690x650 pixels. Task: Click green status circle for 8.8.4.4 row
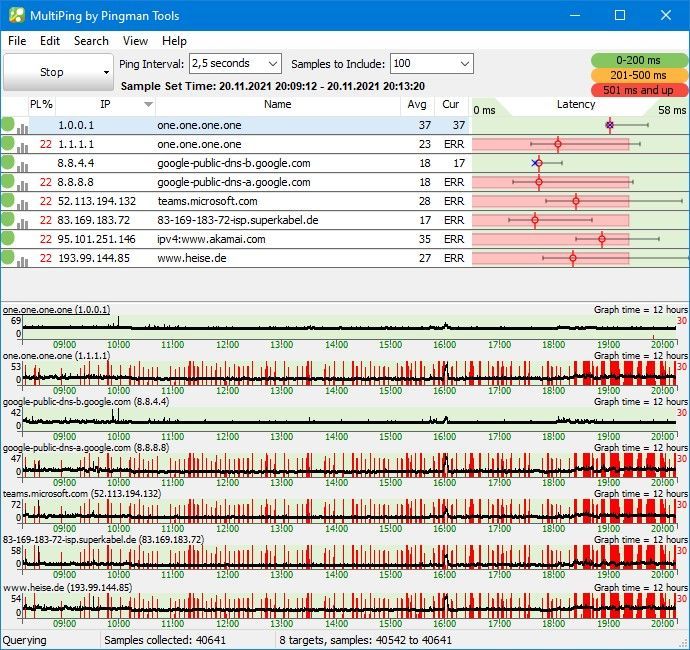tap(7, 162)
